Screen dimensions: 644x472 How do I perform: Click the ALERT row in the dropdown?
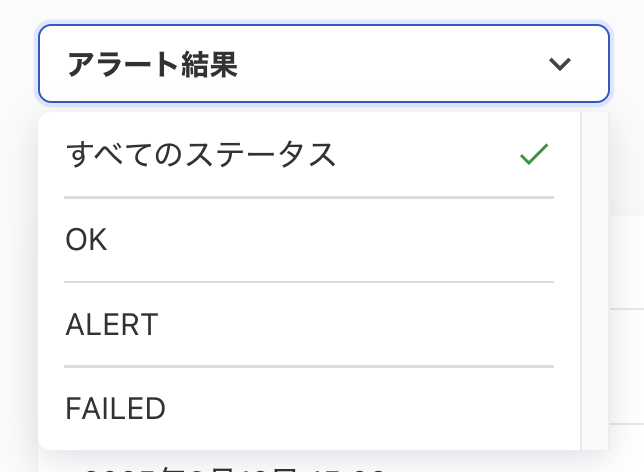308,324
